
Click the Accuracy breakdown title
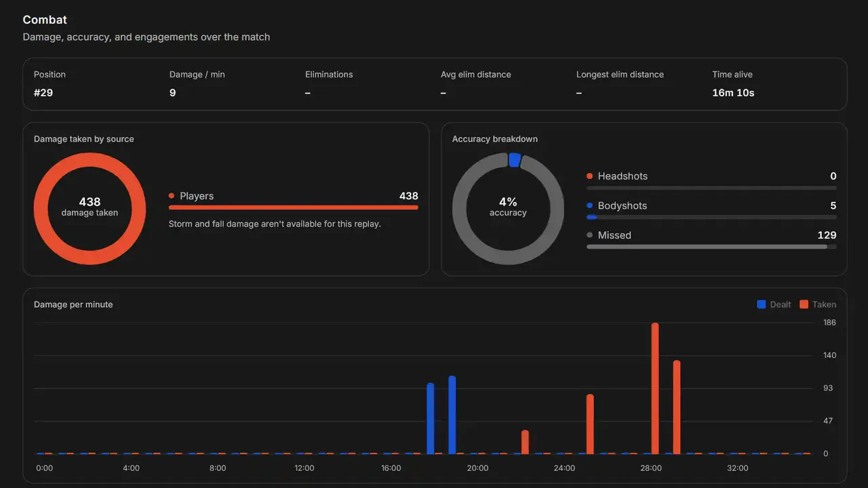[495, 139]
